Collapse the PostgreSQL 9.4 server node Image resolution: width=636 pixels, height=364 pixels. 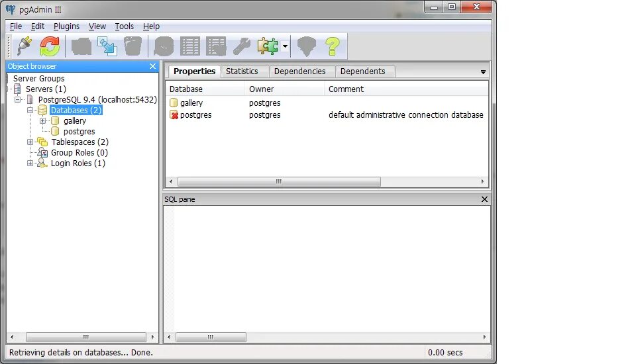pos(17,99)
